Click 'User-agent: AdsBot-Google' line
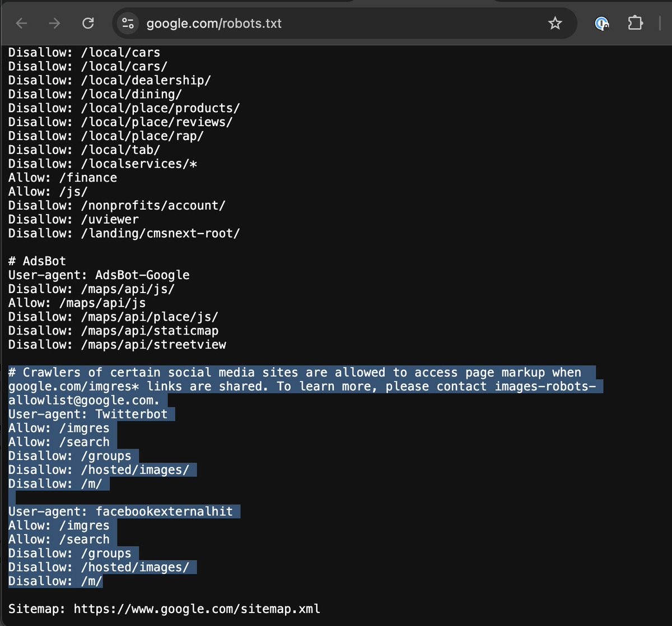 pyautogui.click(x=99, y=275)
